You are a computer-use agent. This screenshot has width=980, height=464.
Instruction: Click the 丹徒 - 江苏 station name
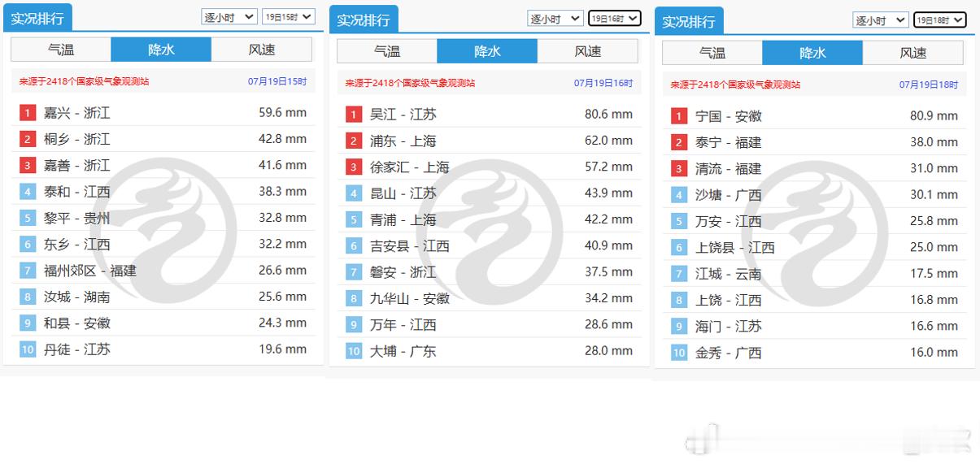coord(76,349)
